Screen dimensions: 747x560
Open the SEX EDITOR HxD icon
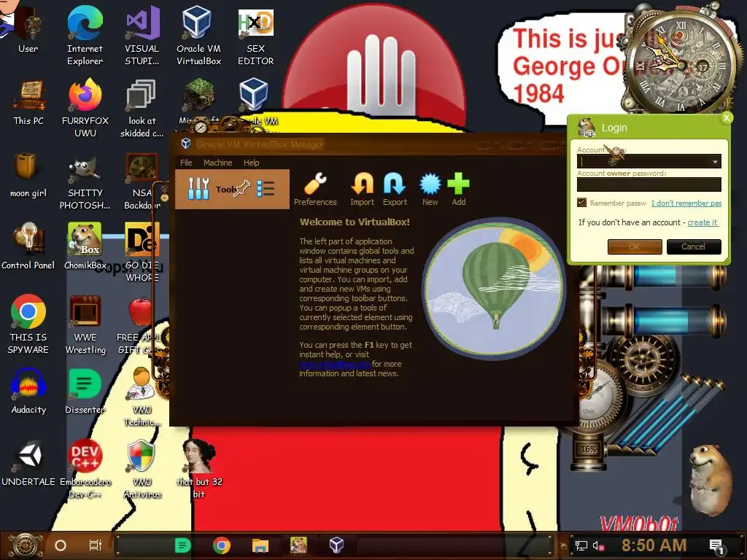(256, 36)
